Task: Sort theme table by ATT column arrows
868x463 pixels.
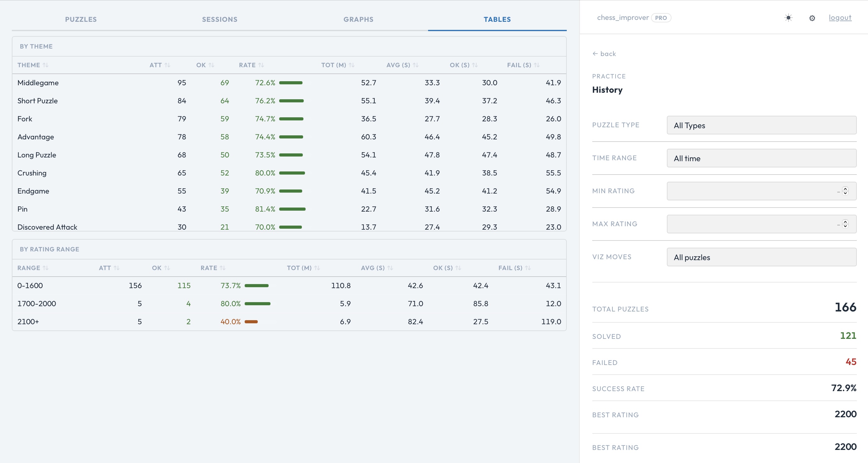Action: point(168,65)
